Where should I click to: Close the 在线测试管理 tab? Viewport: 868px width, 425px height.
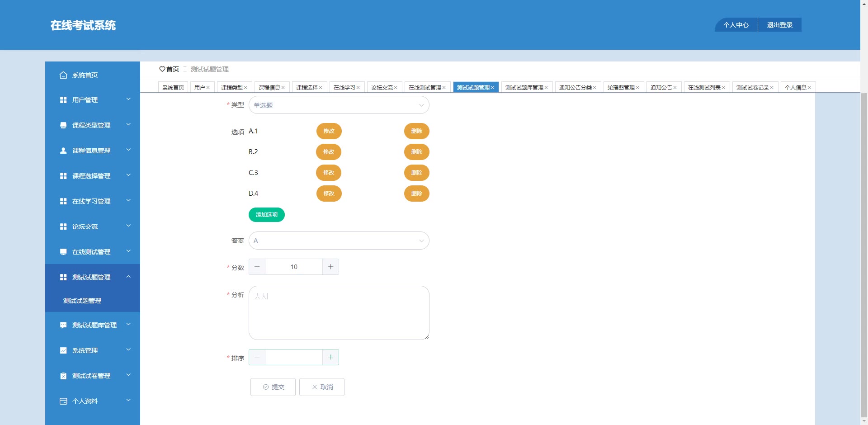[x=444, y=88]
